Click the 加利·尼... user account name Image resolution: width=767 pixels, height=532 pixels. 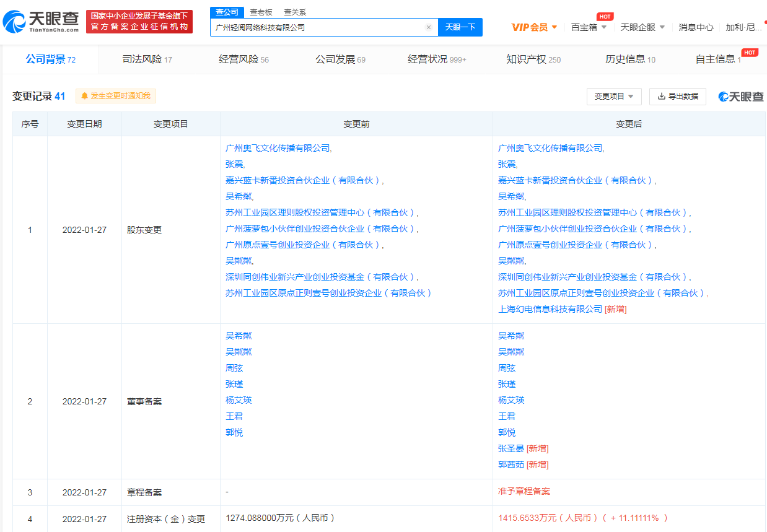click(x=744, y=27)
